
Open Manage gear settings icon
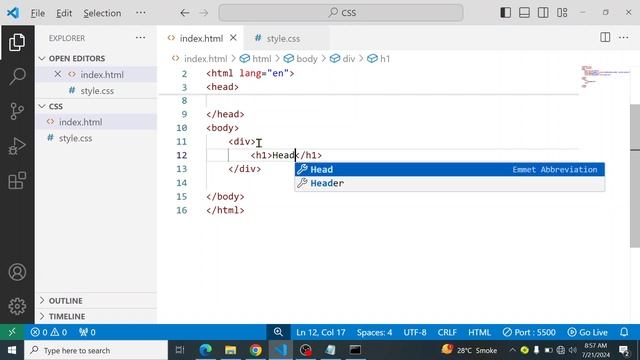tap(17, 306)
